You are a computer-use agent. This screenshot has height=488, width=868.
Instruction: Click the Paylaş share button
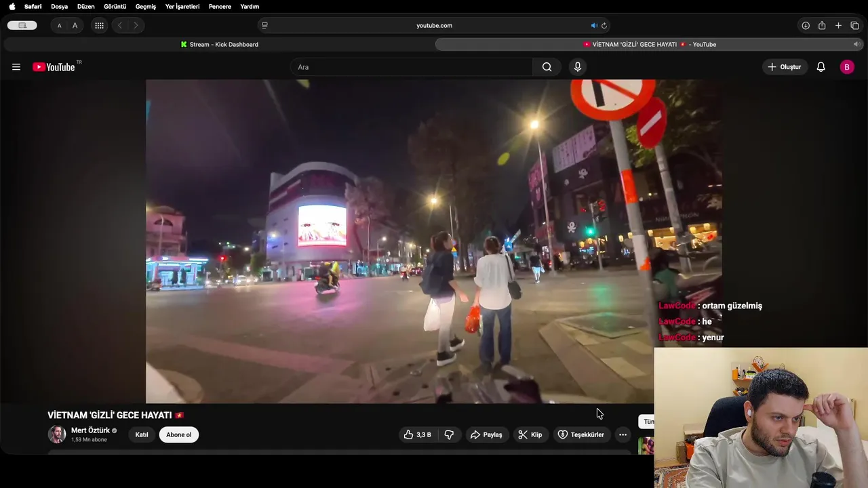[486, 435]
